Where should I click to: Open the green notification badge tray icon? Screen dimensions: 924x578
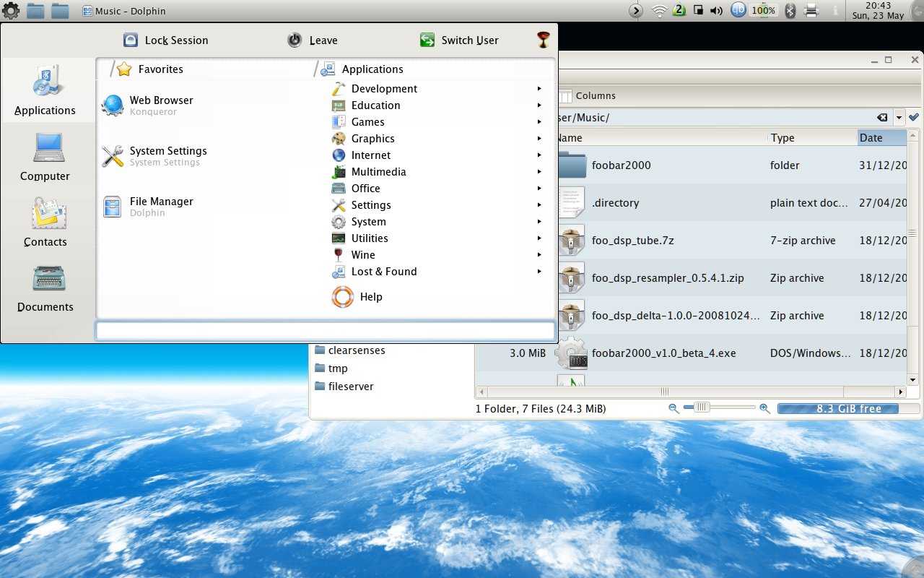pos(679,10)
